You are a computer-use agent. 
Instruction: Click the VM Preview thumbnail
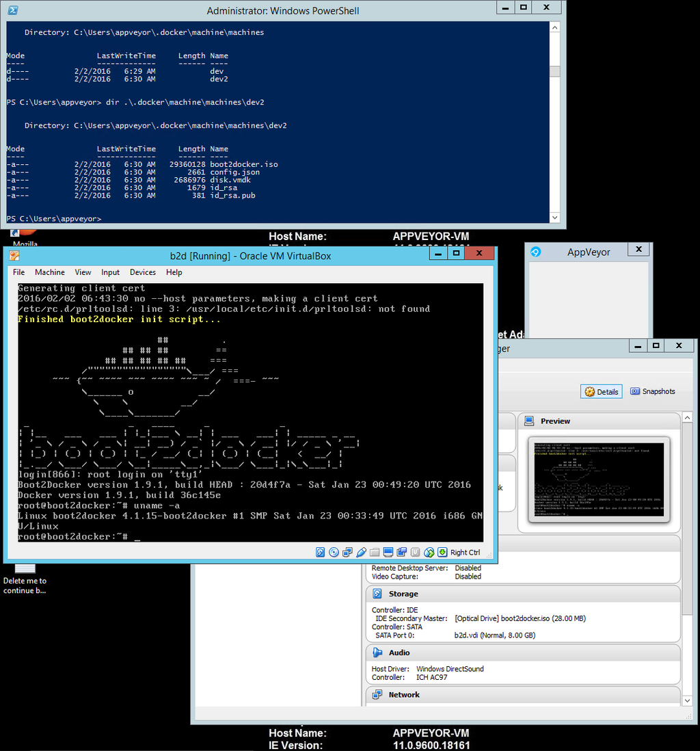point(599,480)
